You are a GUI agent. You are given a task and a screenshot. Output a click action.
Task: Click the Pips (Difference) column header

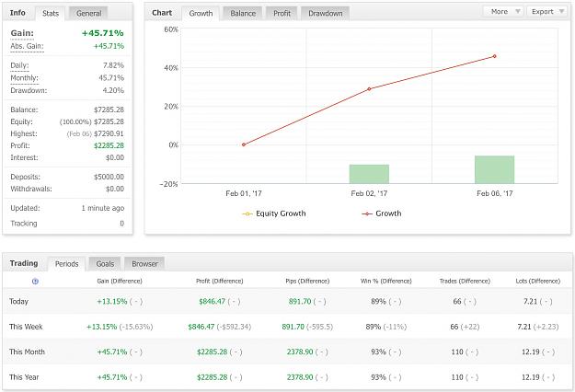point(307,282)
